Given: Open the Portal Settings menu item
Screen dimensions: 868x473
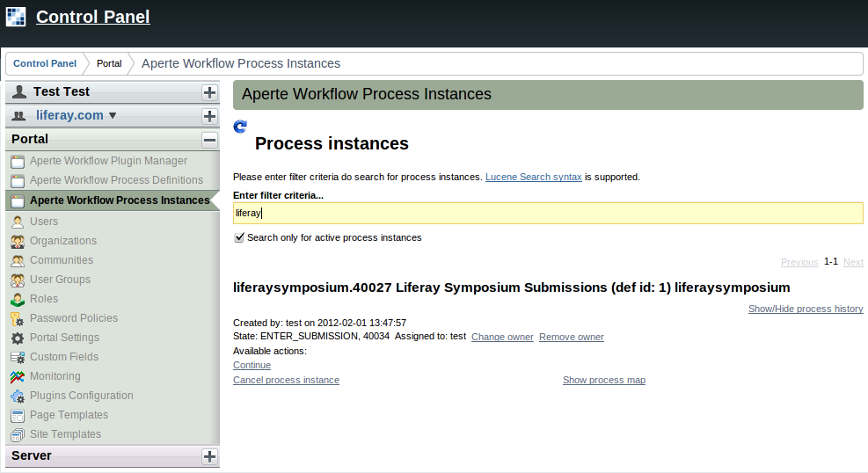Looking at the screenshot, I should point(65,338).
